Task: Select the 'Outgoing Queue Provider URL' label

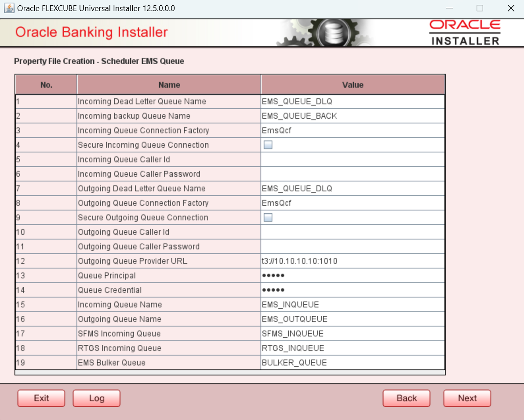Action: (x=132, y=261)
